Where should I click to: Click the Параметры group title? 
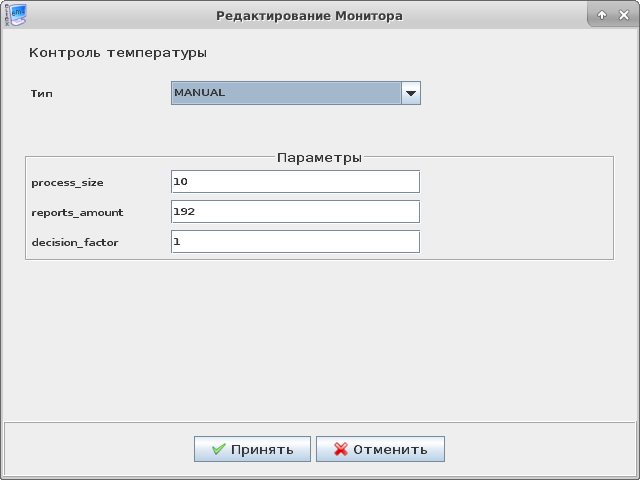[x=319, y=157]
